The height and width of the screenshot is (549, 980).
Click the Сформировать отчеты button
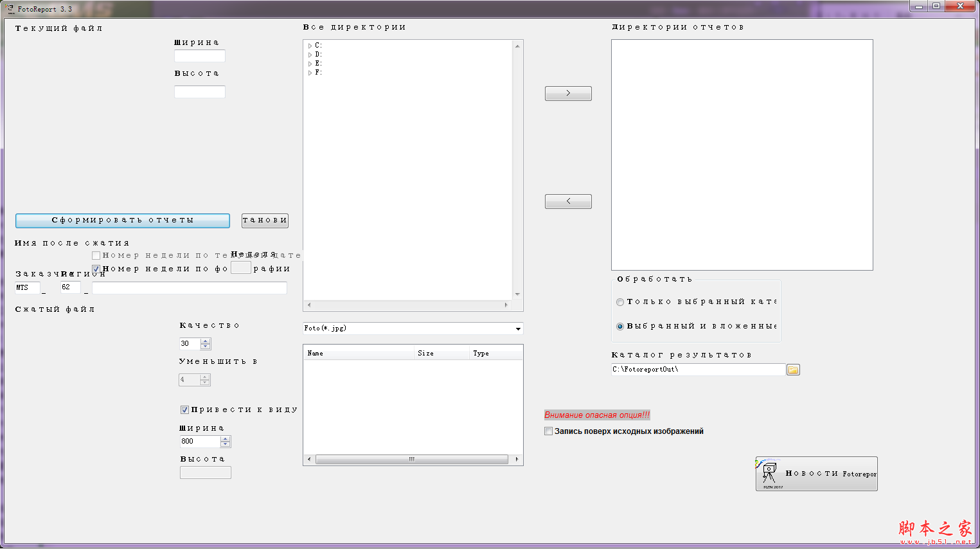122,221
